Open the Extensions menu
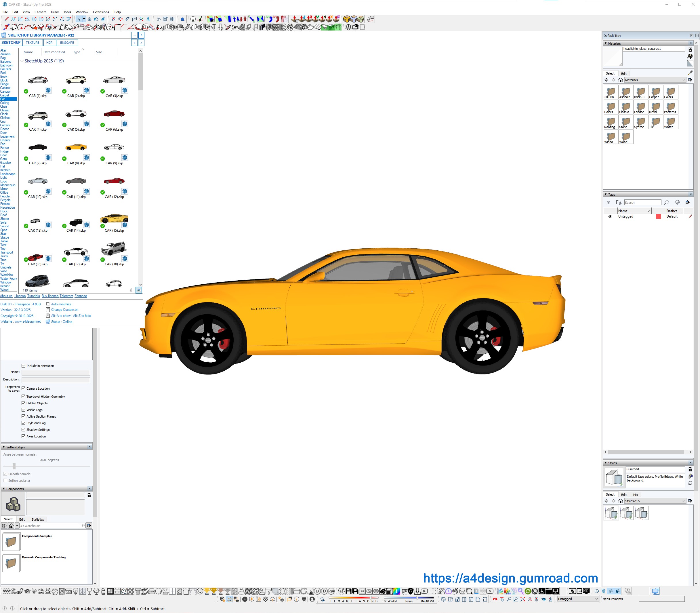The height and width of the screenshot is (613, 700). tap(101, 12)
